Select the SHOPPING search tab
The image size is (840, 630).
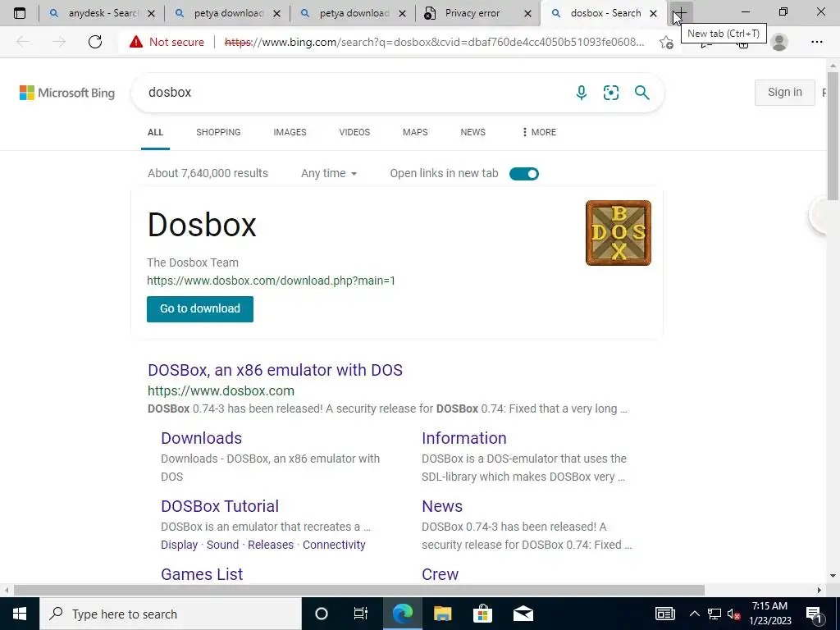[x=218, y=132]
